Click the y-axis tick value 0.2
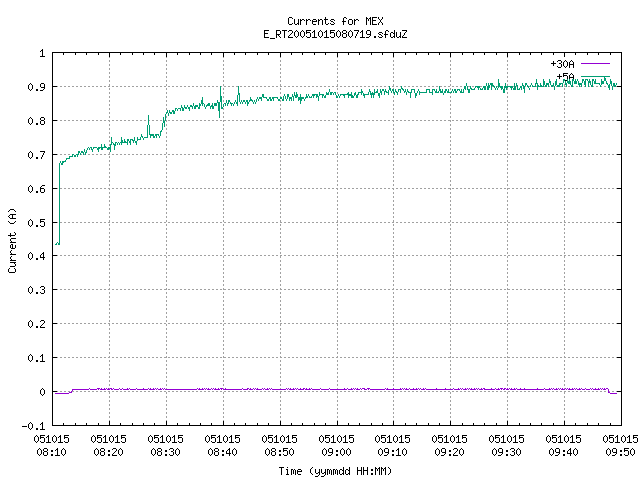This screenshot has height=480, width=640. coord(36,324)
